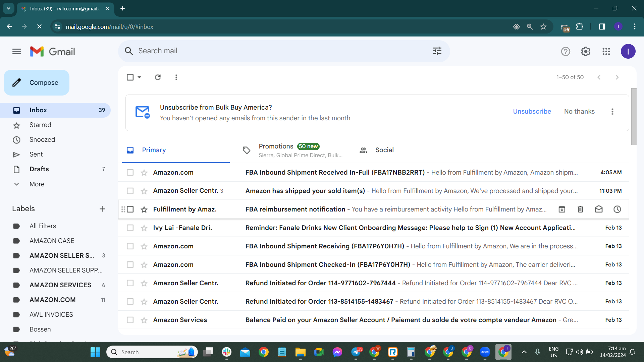The height and width of the screenshot is (362, 644).
Task: Focus the Search mail field
Action: click(284, 51)
